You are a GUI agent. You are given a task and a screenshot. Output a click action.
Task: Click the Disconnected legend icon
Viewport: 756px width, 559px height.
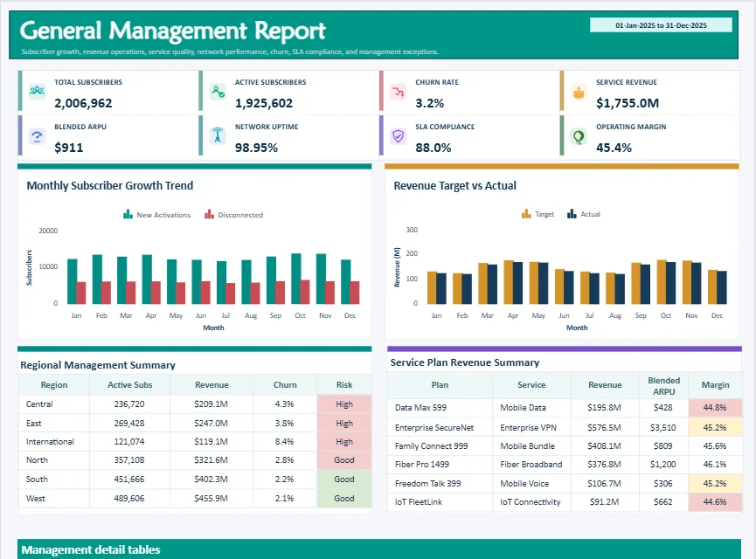[209, 214]
